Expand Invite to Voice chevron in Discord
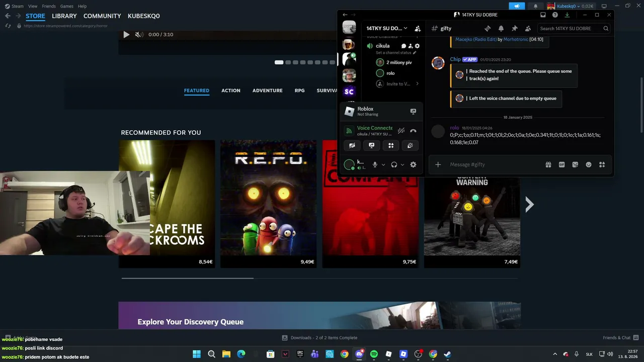 (x=417, y=84)
